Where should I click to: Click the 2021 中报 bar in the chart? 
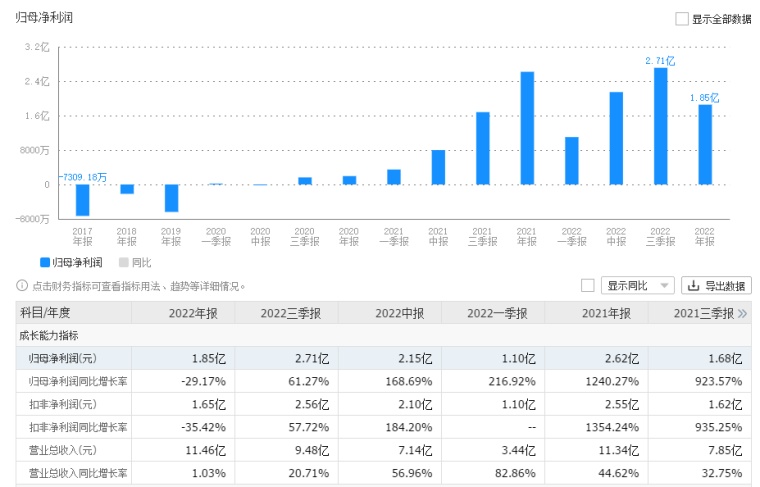[438, 168]
